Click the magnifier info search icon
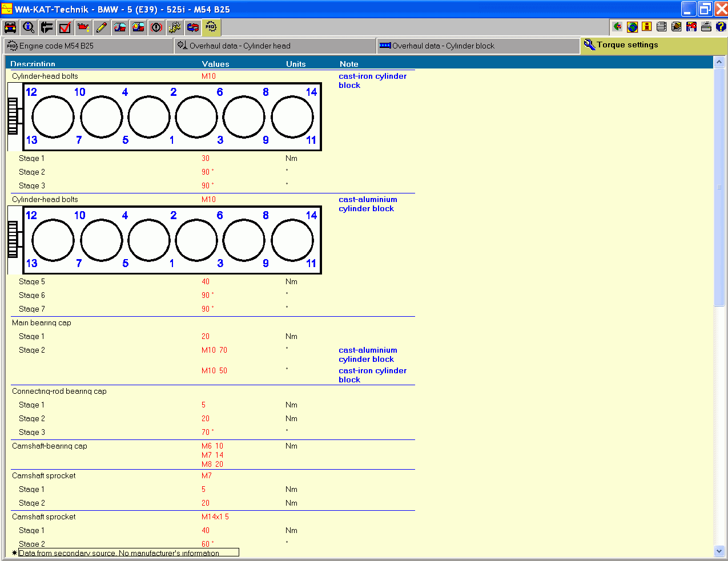 point(29,27)
